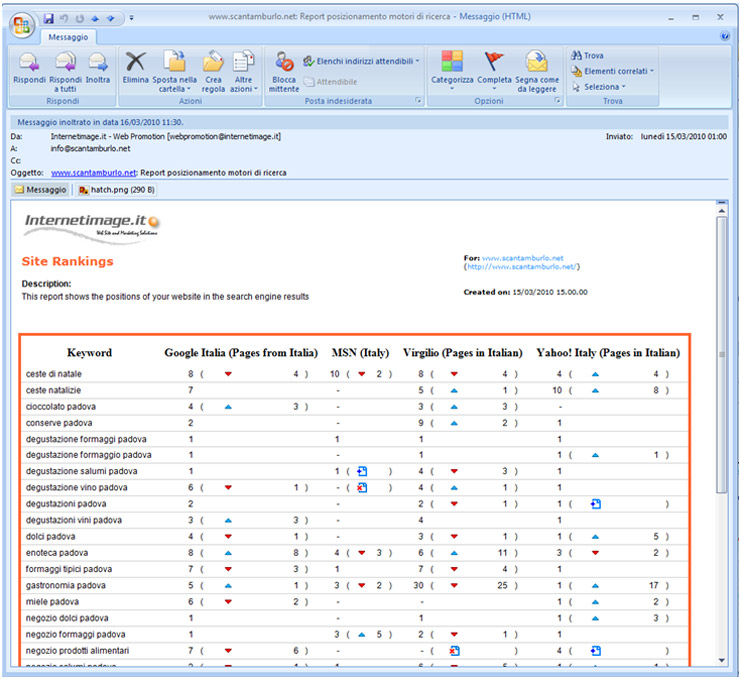Select the Messaggio ribbon tab
This screenshot has width=740, height=679.
pos(68,37)
